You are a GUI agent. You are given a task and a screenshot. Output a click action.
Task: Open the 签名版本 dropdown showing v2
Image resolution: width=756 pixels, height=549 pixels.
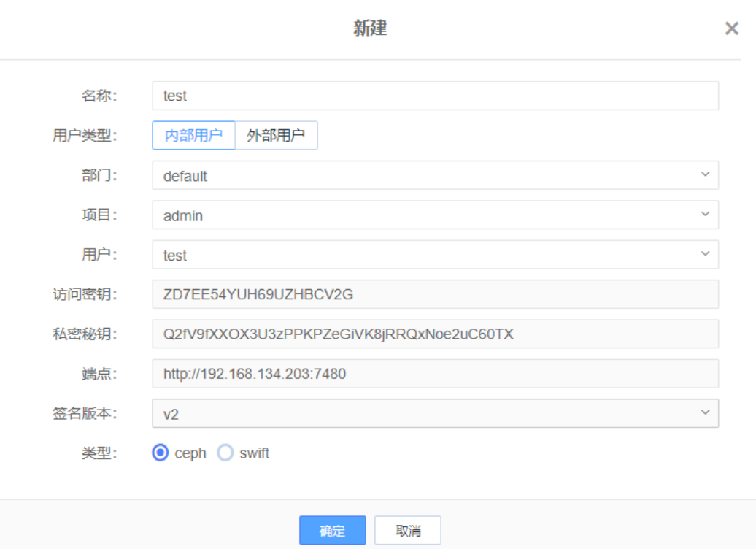pyautogui.click(x=436, y=413)
